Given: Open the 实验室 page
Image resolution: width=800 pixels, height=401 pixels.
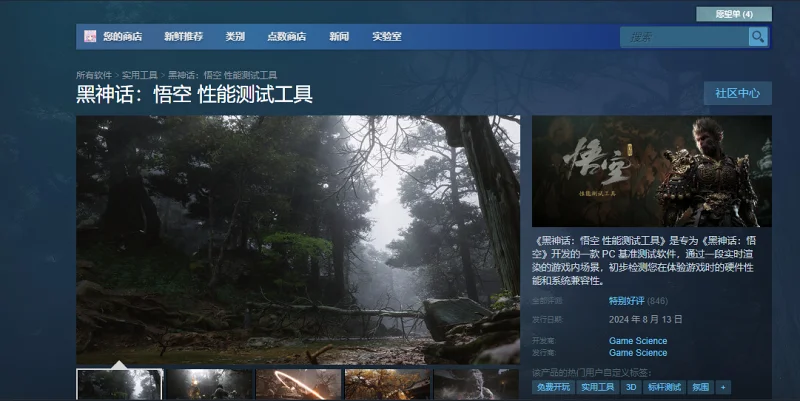Looking at the screenshot, I should [387, 36].
